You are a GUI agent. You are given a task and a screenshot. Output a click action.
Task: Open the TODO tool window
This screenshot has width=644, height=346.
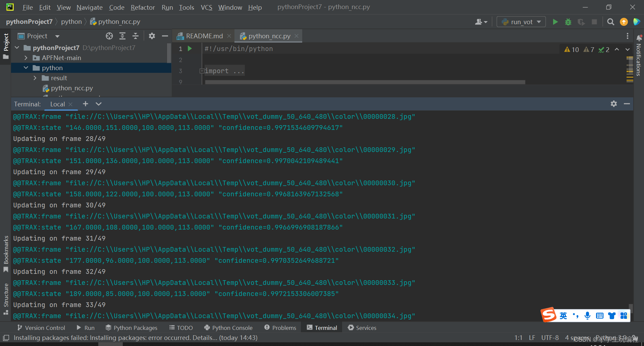(181, 328)
